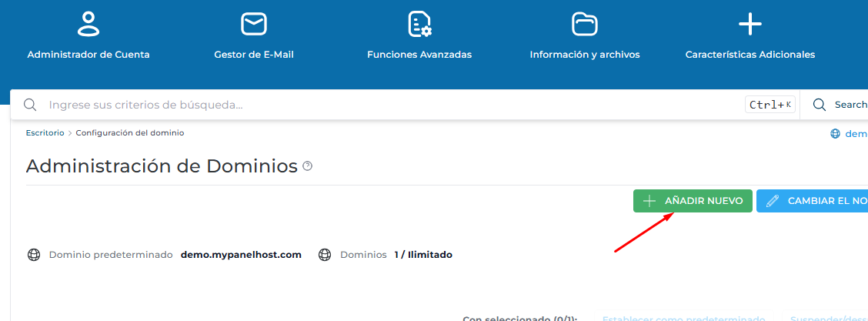
Task: Click the globe icon beside Dominios count
Action: point(325,254)
